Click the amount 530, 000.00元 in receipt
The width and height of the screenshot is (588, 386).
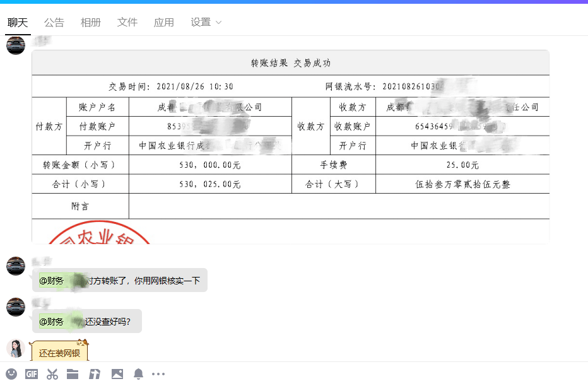(x=210, y=165)
